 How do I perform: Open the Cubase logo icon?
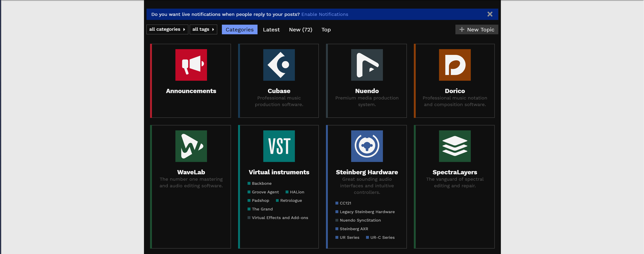pyautogui.click(x=279, y=65)
